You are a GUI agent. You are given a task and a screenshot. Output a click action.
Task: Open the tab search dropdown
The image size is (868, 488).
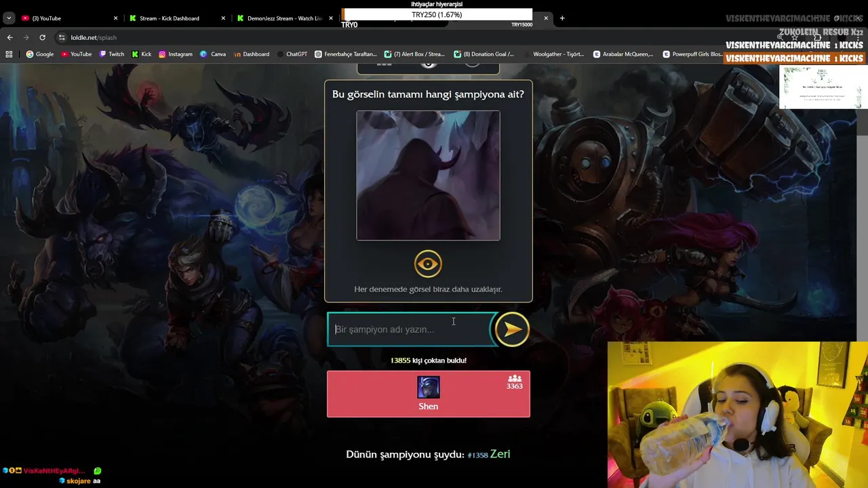point(9,18)
